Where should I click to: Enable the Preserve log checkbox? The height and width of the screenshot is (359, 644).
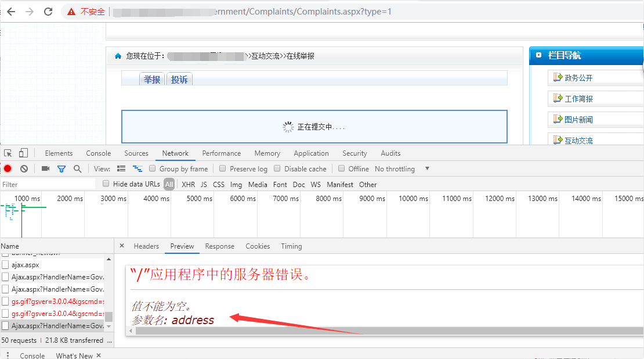(222, 168)
